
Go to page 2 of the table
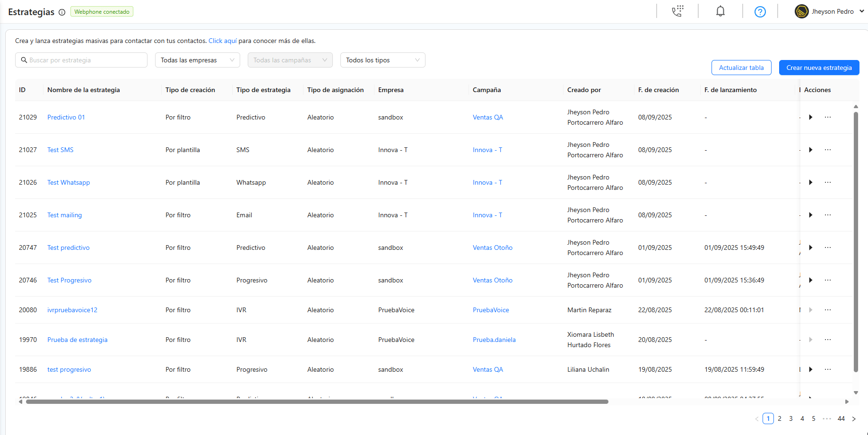(x=780, y=418)
